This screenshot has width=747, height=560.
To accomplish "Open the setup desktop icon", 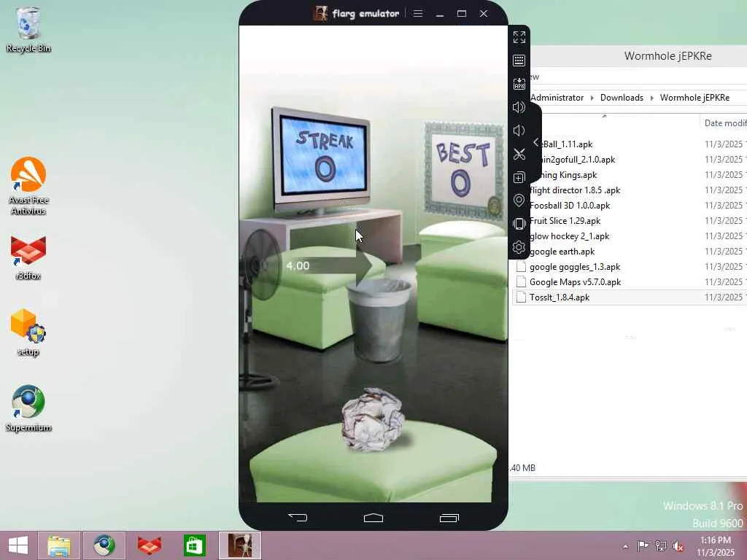I will pos(28,332).
